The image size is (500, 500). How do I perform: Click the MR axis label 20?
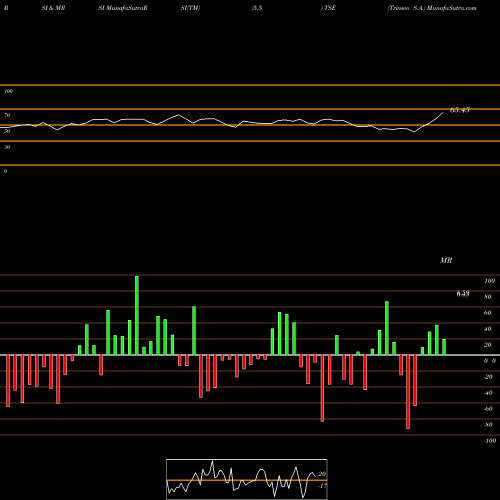(488, 345)
